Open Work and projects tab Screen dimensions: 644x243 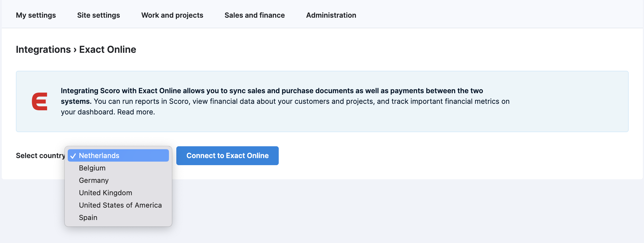coord(172,15)
